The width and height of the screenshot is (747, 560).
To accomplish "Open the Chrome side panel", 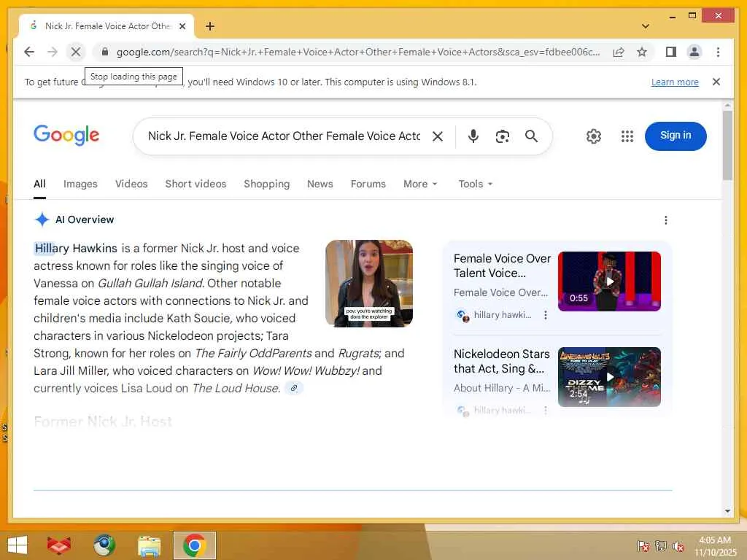I will [671, 52].
